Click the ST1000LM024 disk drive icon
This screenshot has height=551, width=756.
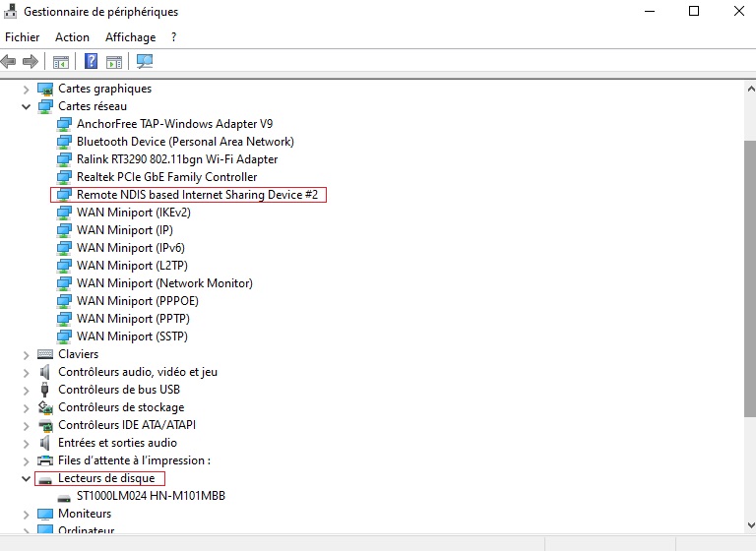pos(64,498)
